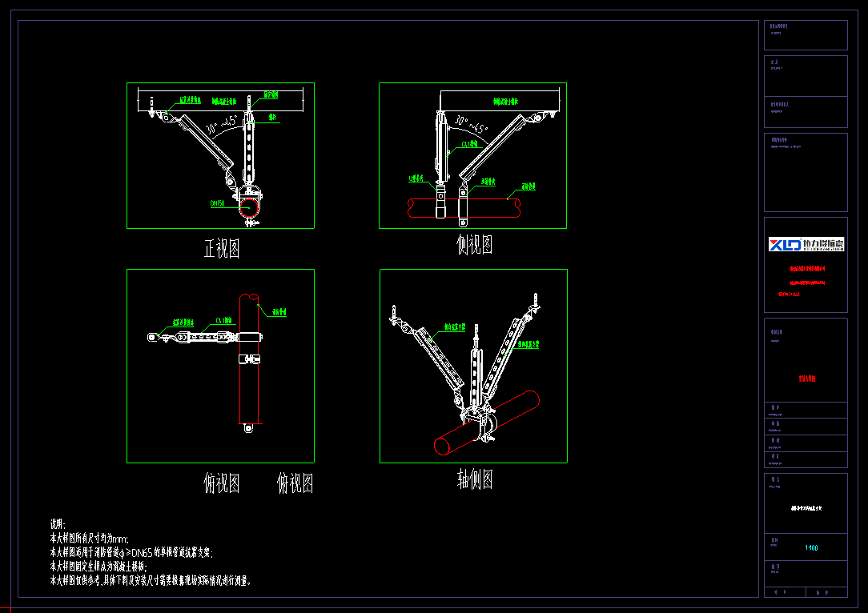The height and width of the screenshot is (613, 868).
Task: Pick the 30°~45° angle text in 侧视图
Action: (x=471, y=125)
